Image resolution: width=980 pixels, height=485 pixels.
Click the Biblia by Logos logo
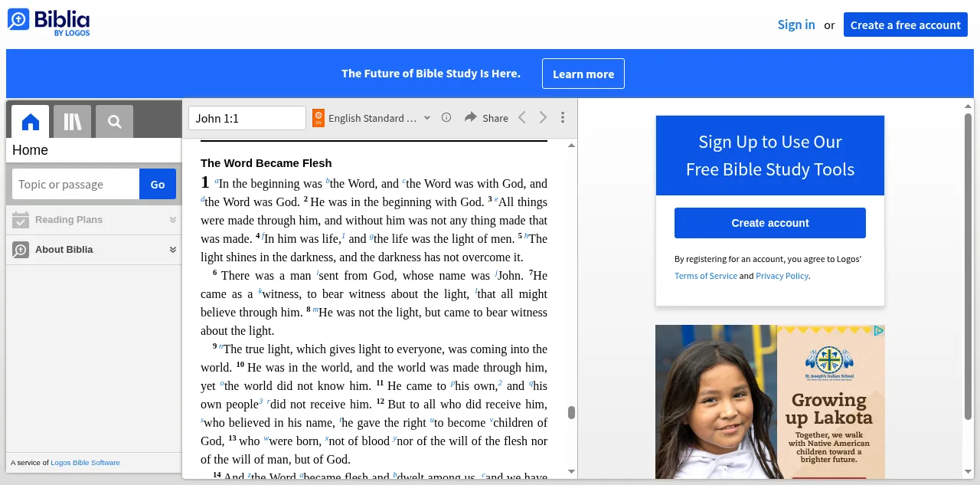[49, 22]
